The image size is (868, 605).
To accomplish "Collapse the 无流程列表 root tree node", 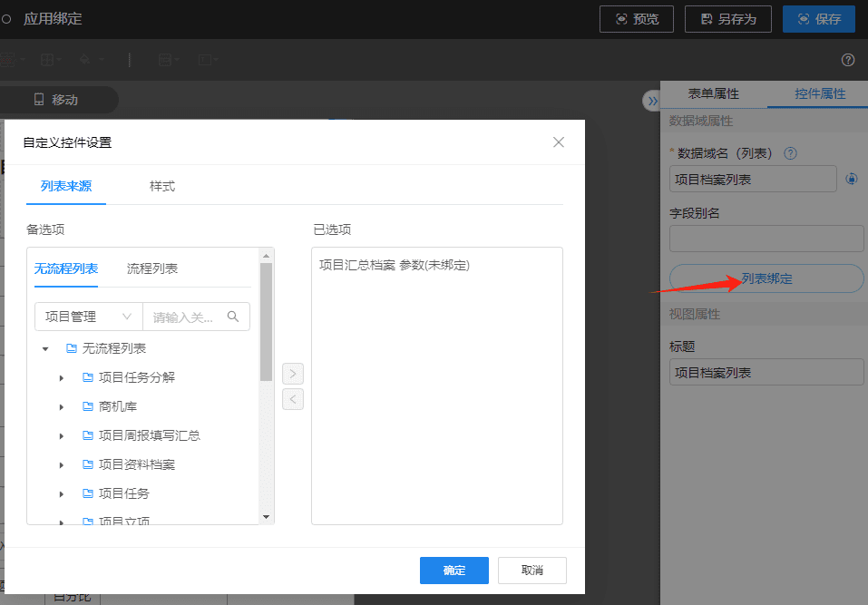I will pos(45,348).
